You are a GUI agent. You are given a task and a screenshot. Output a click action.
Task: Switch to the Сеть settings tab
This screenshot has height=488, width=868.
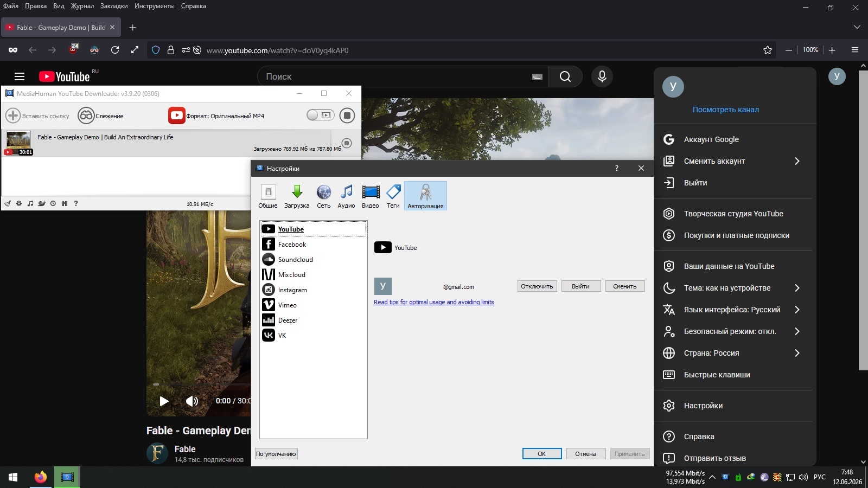coord(324,196)
